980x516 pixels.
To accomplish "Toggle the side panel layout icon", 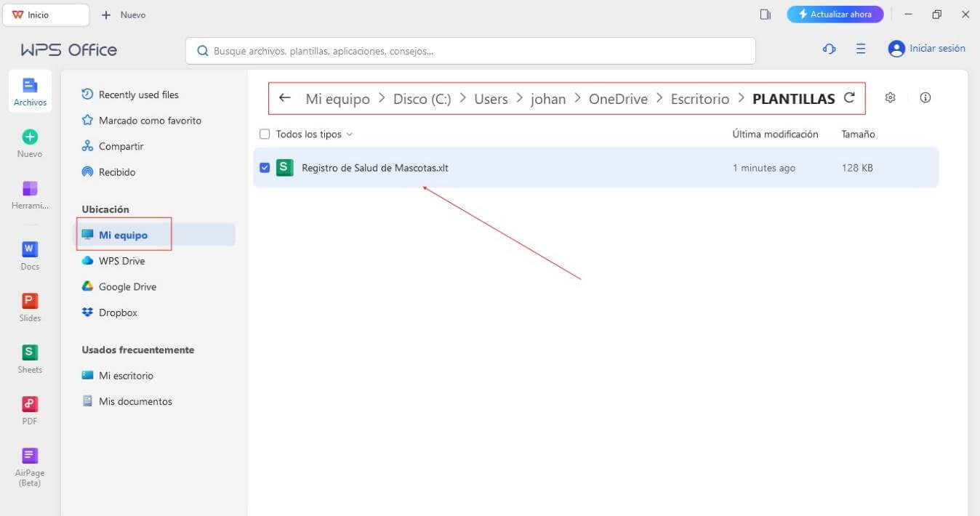I will click(766, 15).
